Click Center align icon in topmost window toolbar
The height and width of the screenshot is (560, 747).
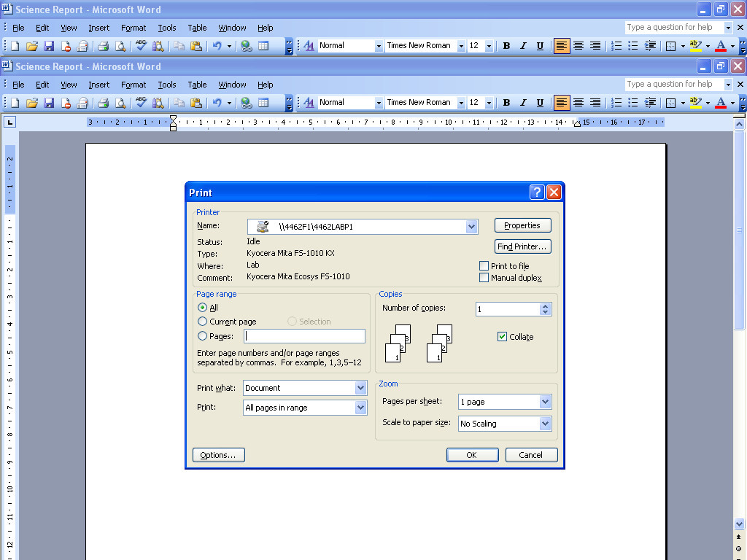[x=578, y=46]
